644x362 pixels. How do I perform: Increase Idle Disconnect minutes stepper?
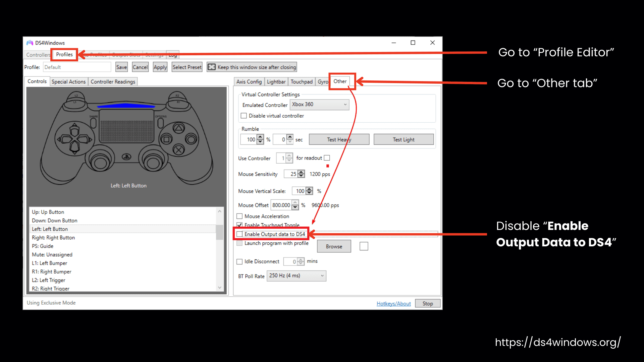(x=301, y=259)
